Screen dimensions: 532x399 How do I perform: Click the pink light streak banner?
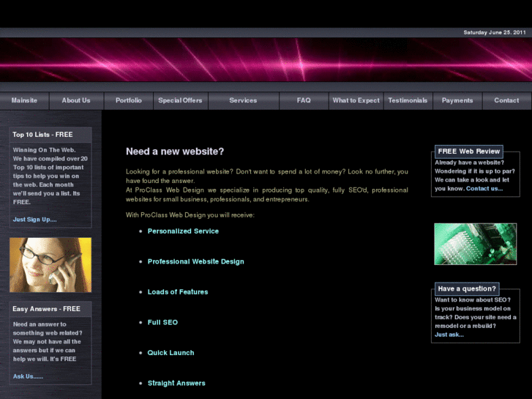click(266, 59)
